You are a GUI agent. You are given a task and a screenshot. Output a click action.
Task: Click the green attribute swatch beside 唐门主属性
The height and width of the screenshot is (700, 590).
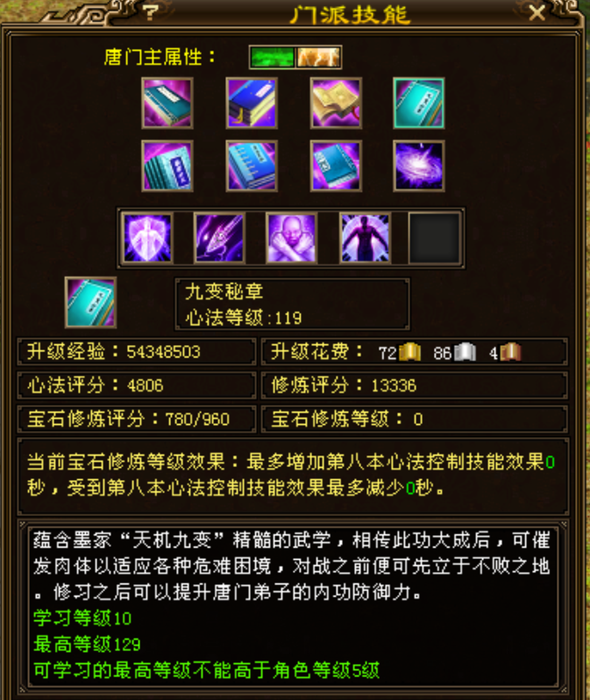272,57
